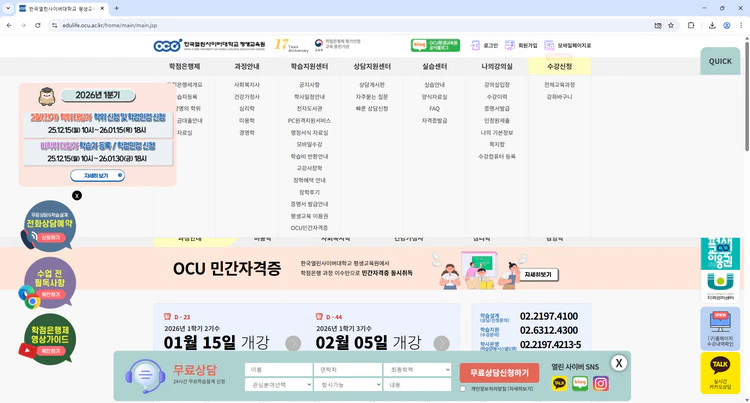The height and width of the screenshot is (403, 750).
Task: Click the 내용 content input field
Action: (417, 384)
